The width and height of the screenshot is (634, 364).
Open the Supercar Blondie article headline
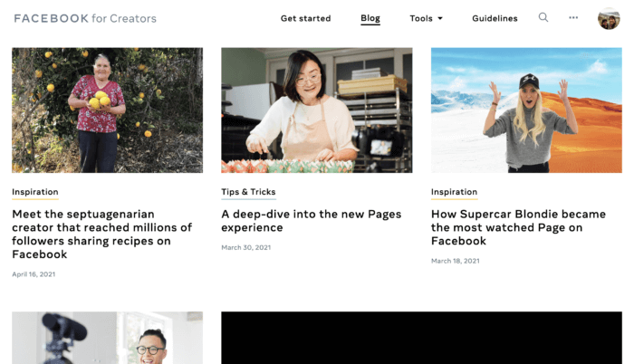click(x=518, y=227)
